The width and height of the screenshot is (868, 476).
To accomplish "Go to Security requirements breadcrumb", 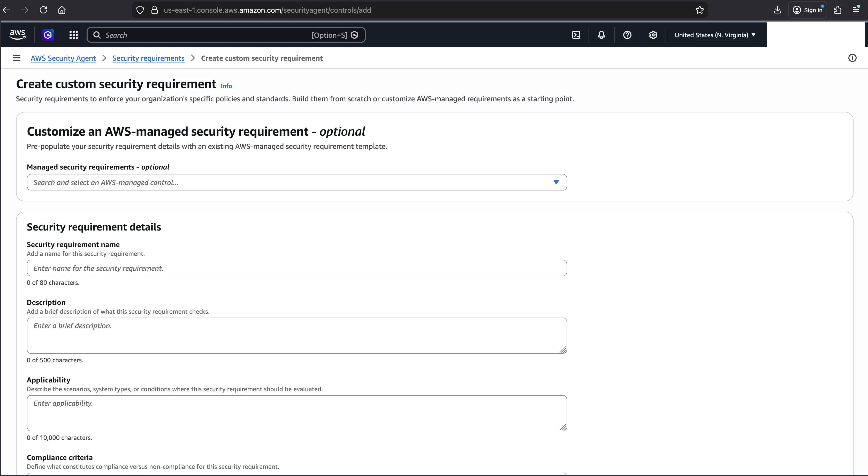I will tap(148, 58).
